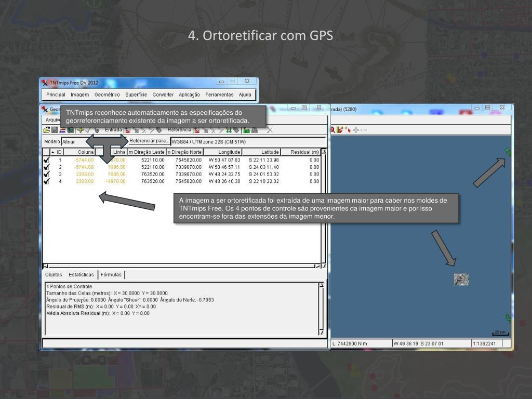
Task: Click latitude cell S 24 03 11.40
Action: [x=263, y=167]
